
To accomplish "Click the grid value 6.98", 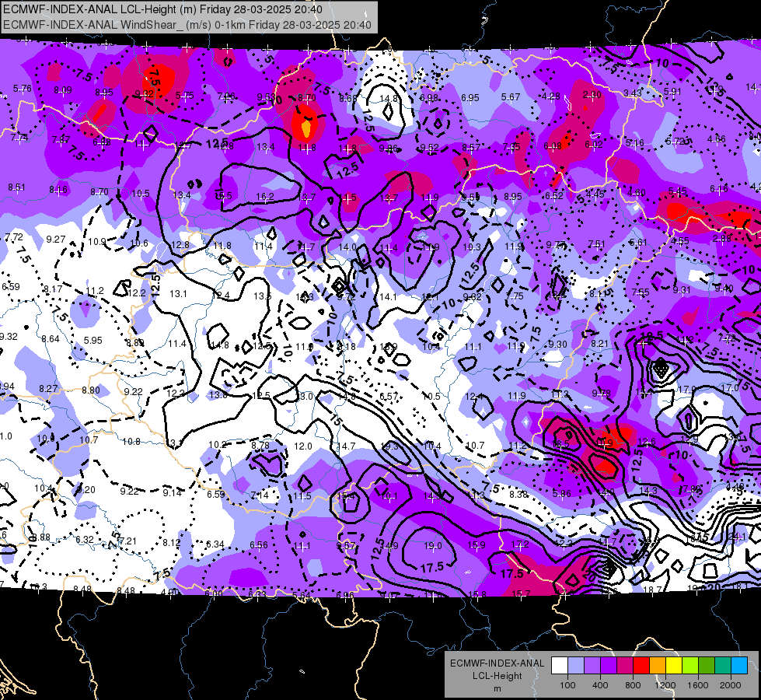I will click(x=430, y=98).
